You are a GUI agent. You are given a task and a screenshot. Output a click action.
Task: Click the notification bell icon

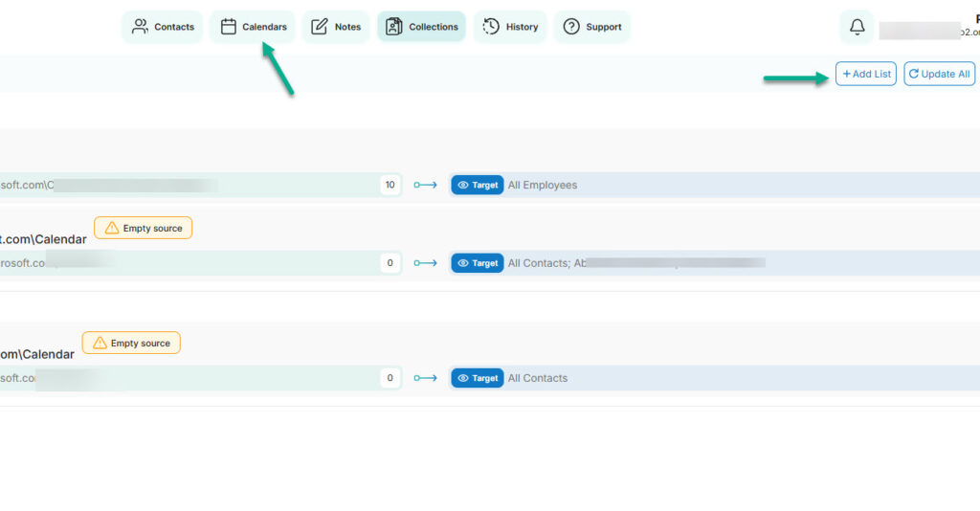(857, 27)
